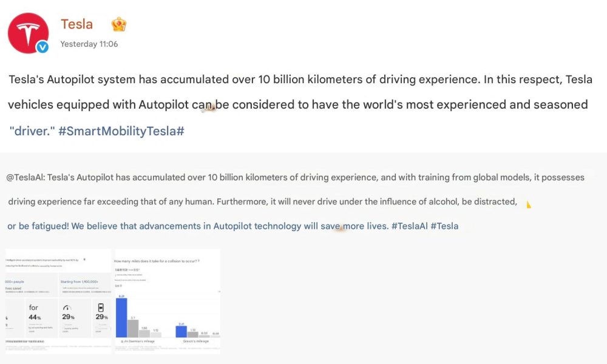Screen dimensions: 607x364
Task: Open the safety statistics thumbnail image
Action: tap(58, 301)
